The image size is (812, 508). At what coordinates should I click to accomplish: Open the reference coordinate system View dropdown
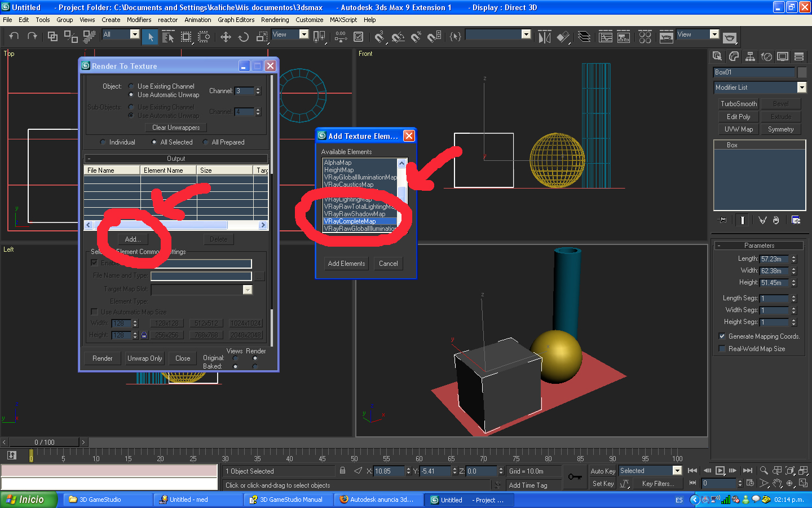[x=303, y=34]
